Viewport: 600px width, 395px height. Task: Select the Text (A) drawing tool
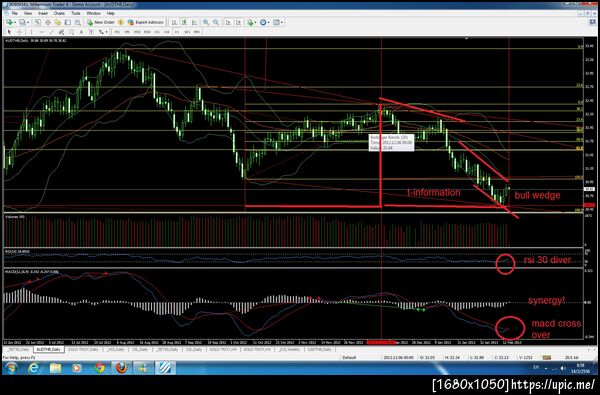[x=82, y=32]
